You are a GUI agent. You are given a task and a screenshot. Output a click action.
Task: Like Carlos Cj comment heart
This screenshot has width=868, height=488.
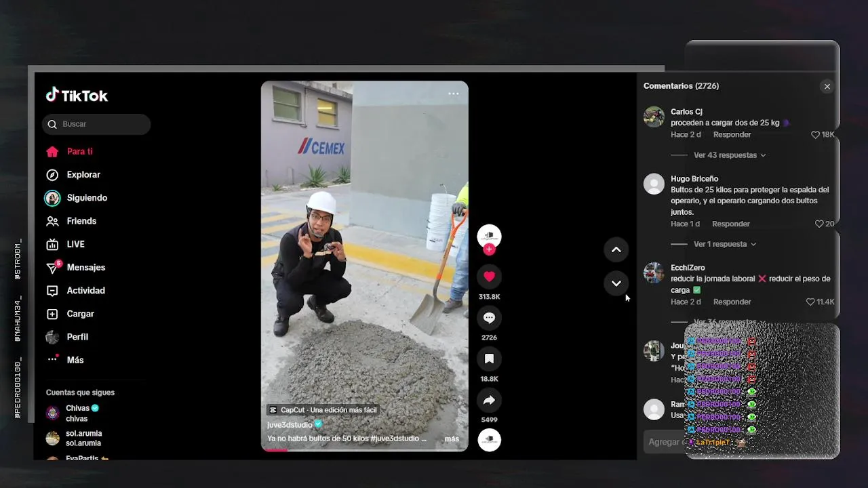[x=816, y=135]
